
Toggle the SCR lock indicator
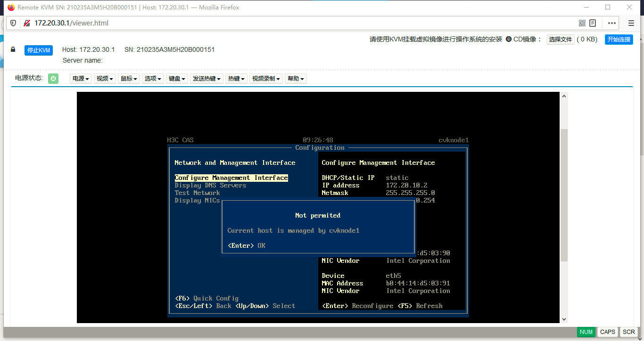point(629,332)
